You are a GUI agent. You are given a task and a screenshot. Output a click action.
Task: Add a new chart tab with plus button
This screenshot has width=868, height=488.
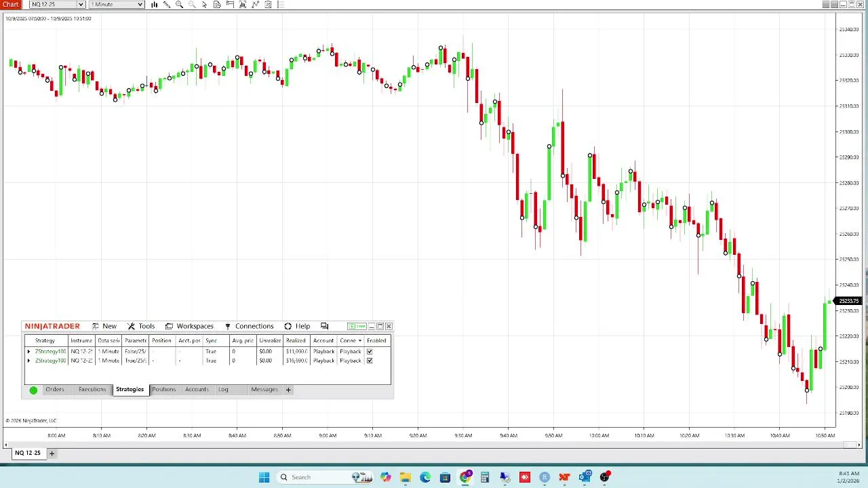pos(52,453)
